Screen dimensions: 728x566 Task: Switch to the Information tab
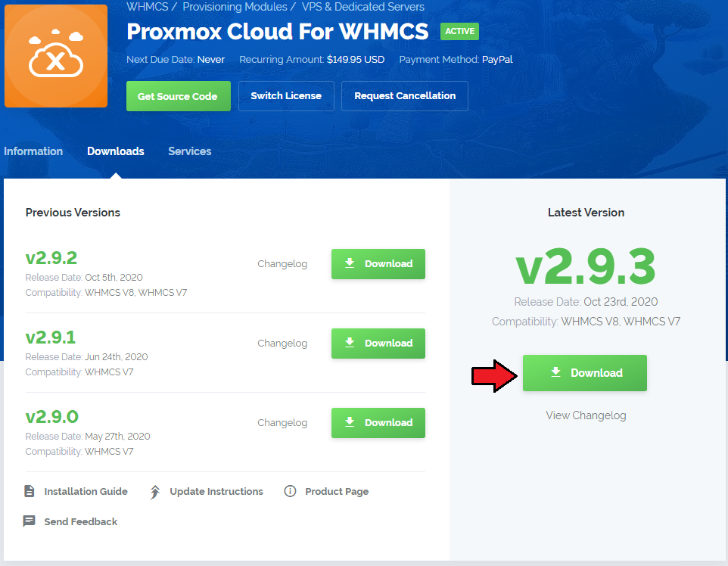[33, 151]
